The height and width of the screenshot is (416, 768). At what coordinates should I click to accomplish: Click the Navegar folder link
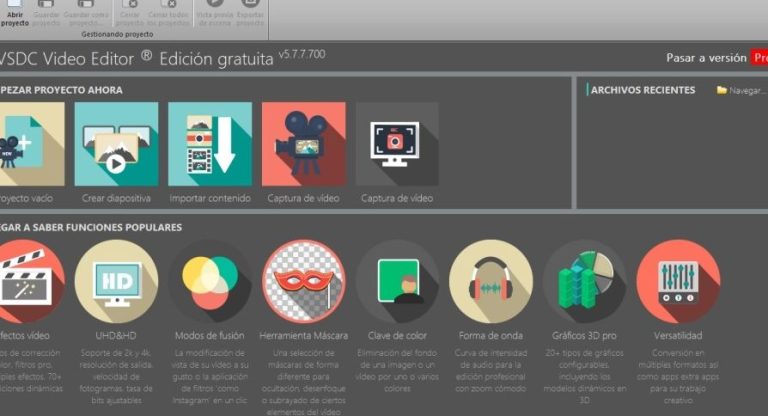pyautogui.click(x=741, y=90)
